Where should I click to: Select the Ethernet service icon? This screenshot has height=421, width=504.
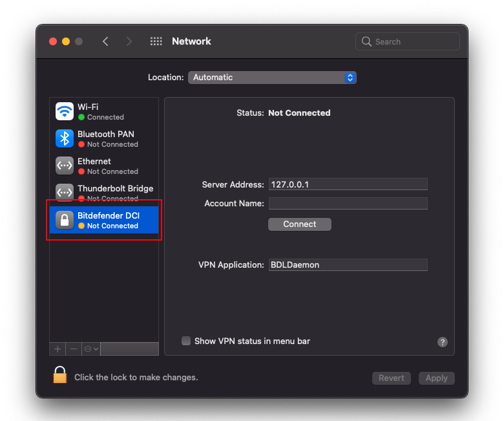point(65,166)
